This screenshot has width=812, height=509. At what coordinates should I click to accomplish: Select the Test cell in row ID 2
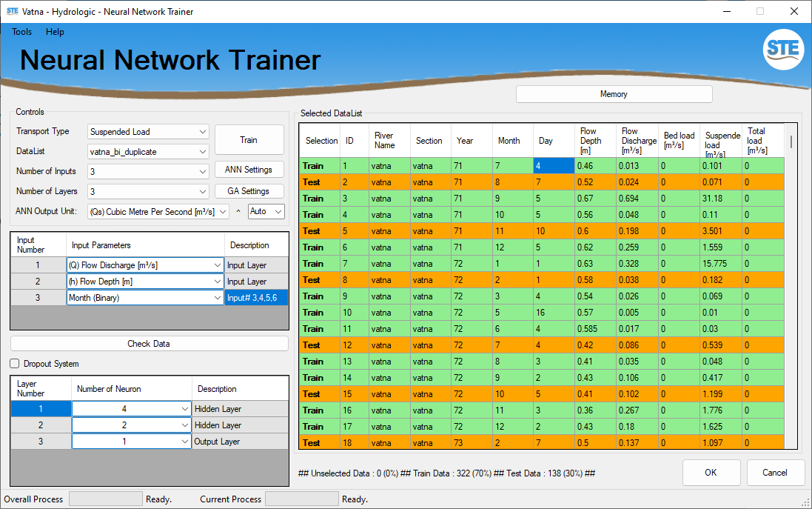(x=320, y=182)
